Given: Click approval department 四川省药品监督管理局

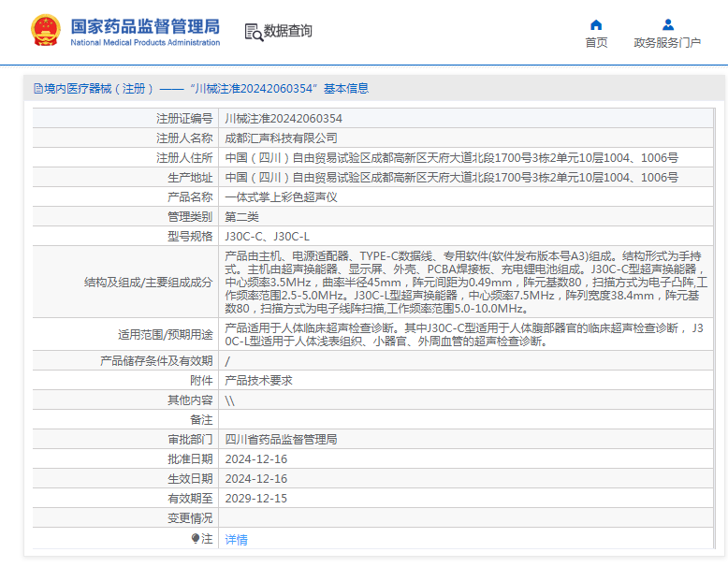Looking at the screenshot, I should tap(281, 439).
